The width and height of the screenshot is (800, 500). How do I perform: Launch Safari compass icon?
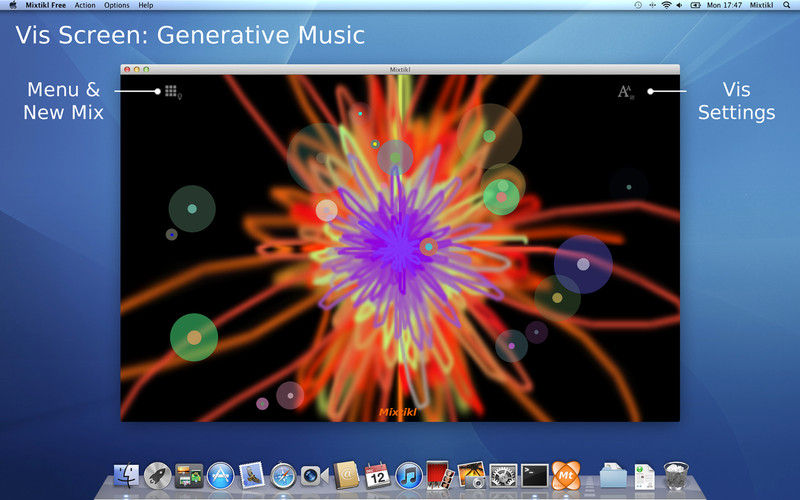(283, 477)
